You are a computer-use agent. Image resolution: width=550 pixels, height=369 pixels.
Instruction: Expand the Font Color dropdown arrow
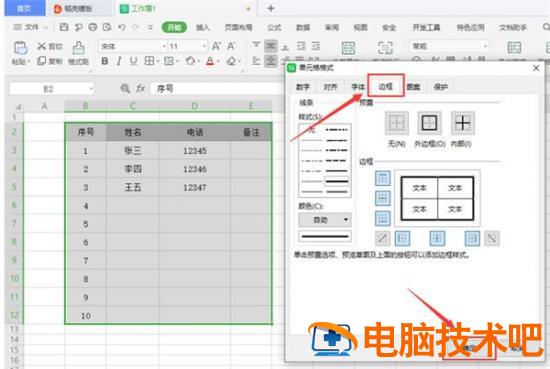point(218,61)
